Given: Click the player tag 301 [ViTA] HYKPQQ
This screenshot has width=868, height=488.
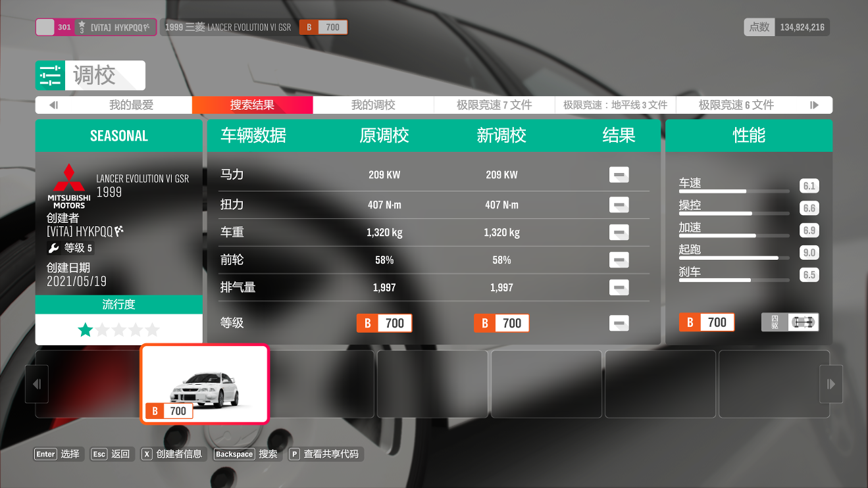Looking at the screenshot, I should coord(96,27).
